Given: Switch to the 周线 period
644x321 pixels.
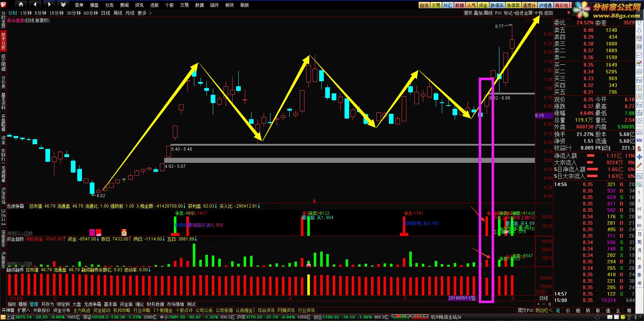Looking at the screenshot, I should click(x=118, y=13).
